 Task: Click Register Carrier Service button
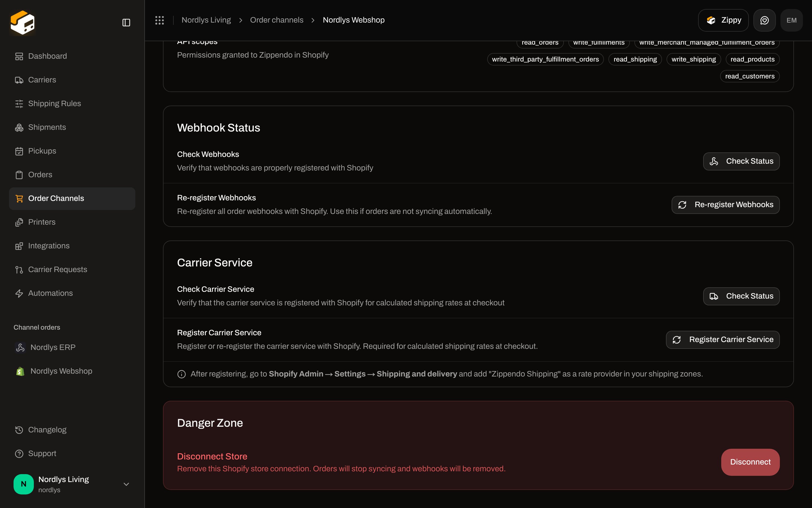click(723, 340)
